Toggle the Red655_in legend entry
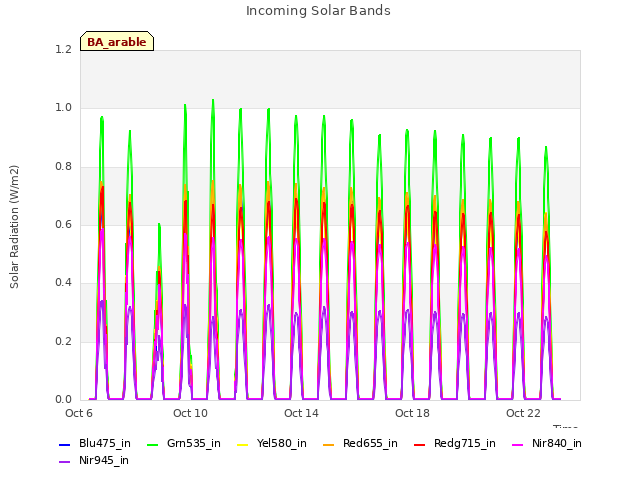Screen dimensions: 640x480 point(360,443)
